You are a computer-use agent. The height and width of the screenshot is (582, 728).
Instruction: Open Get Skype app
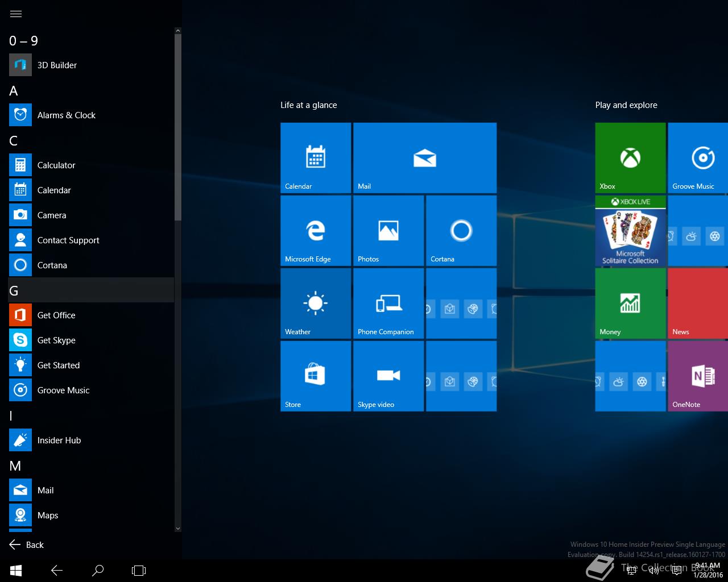tap(91, 340)
